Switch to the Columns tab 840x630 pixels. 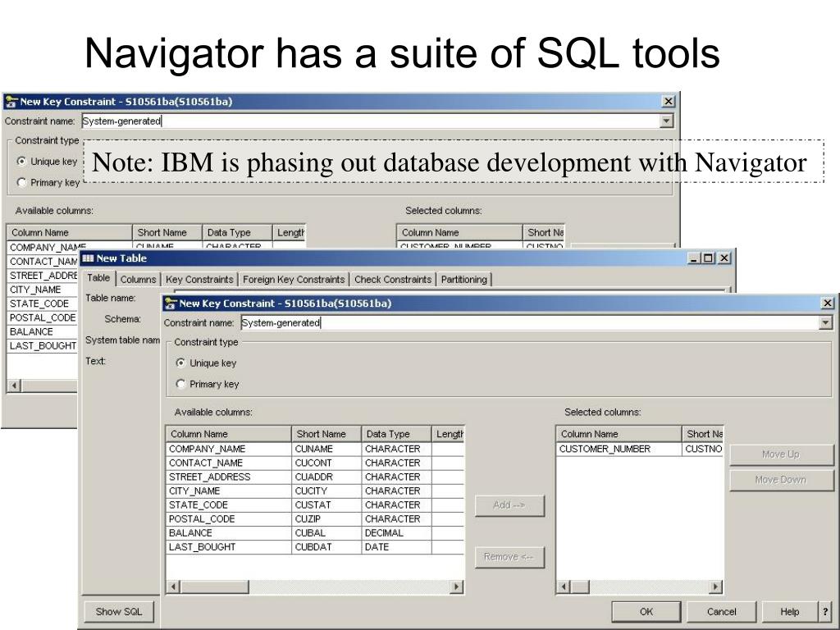[x=138, y=279]
